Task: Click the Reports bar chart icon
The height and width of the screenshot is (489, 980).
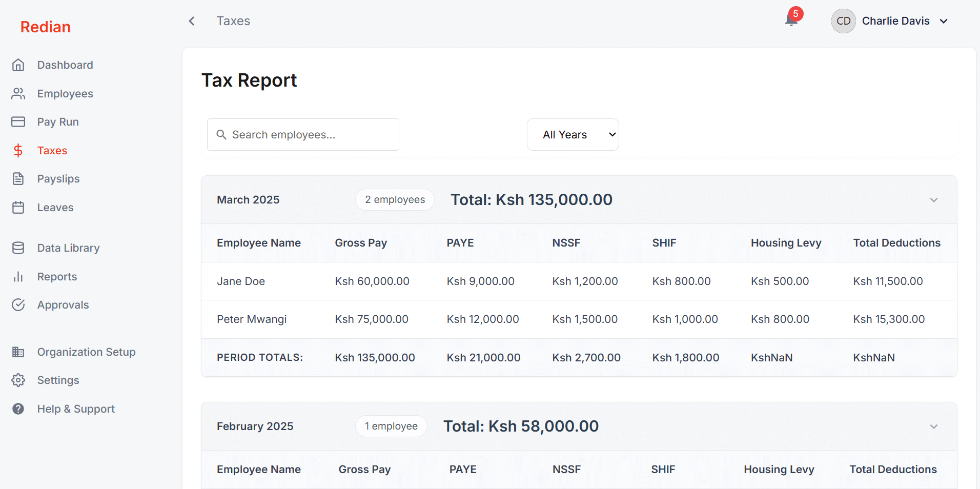Action: click(x=18, y=277)
